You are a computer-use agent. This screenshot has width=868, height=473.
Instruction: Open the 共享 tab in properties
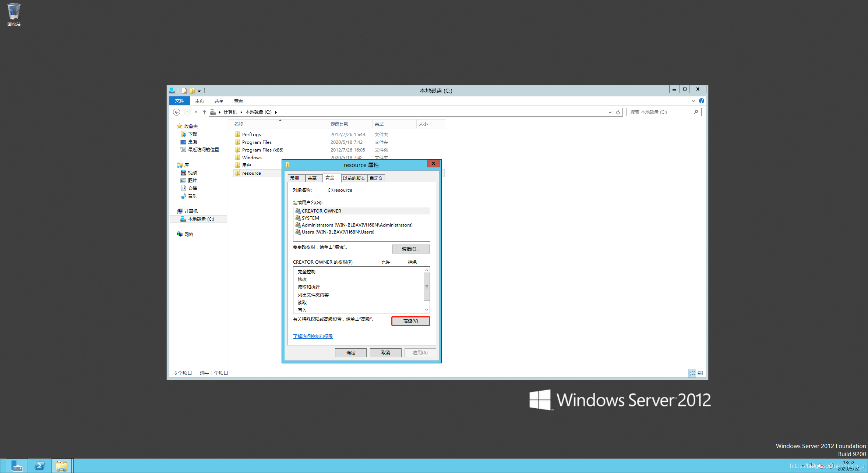(312, 178)
